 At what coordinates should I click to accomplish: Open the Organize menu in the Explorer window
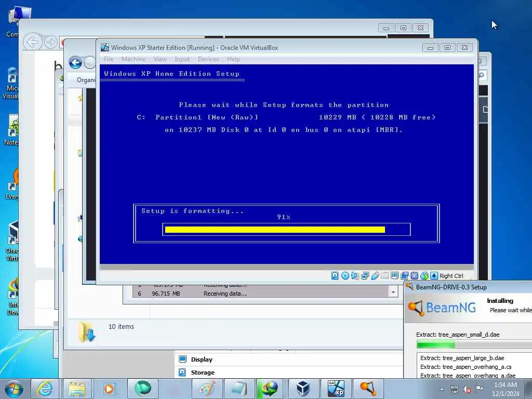pos(86,80)
